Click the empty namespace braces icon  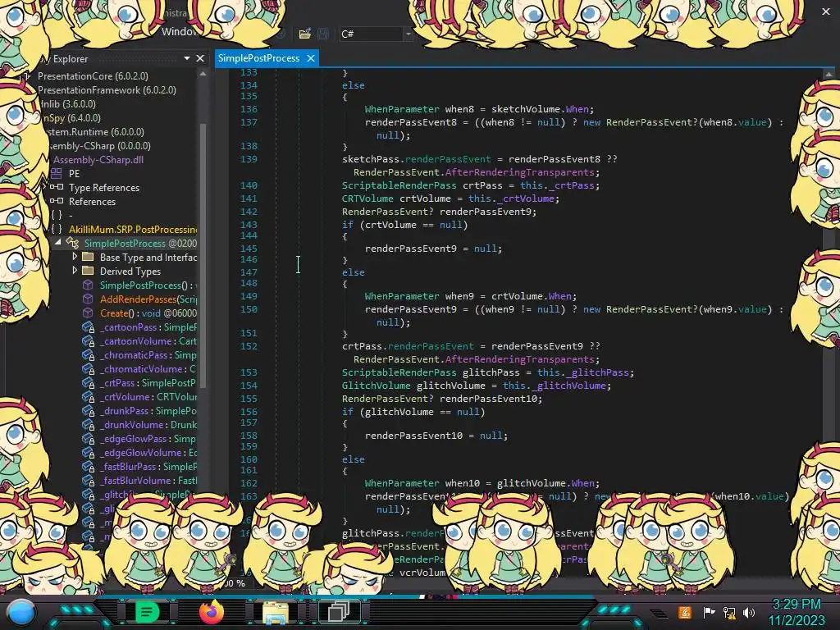tap(57, 215)
